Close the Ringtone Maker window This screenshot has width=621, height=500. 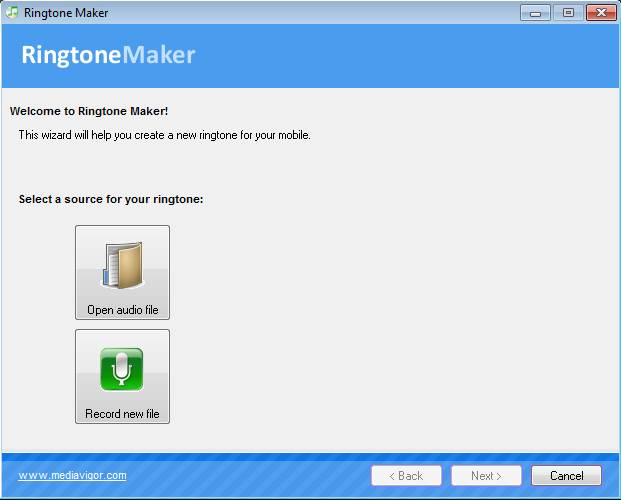(601, 13)
